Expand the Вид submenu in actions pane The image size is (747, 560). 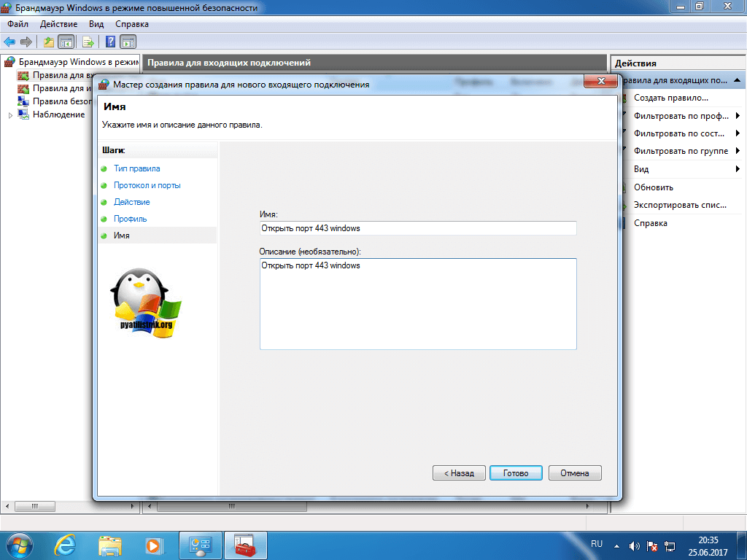[738, 169]
